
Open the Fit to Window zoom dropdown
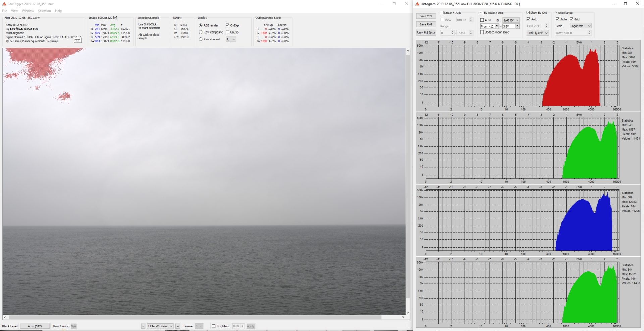point(160,326)
